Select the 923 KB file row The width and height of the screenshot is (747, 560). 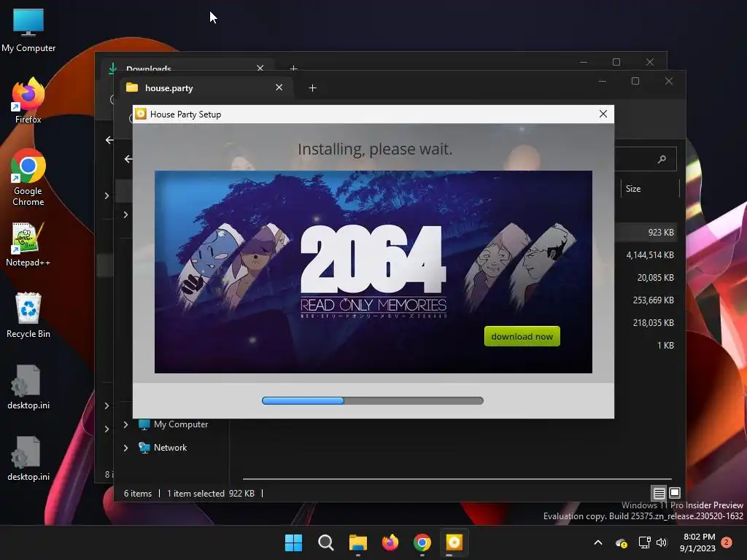646,233
